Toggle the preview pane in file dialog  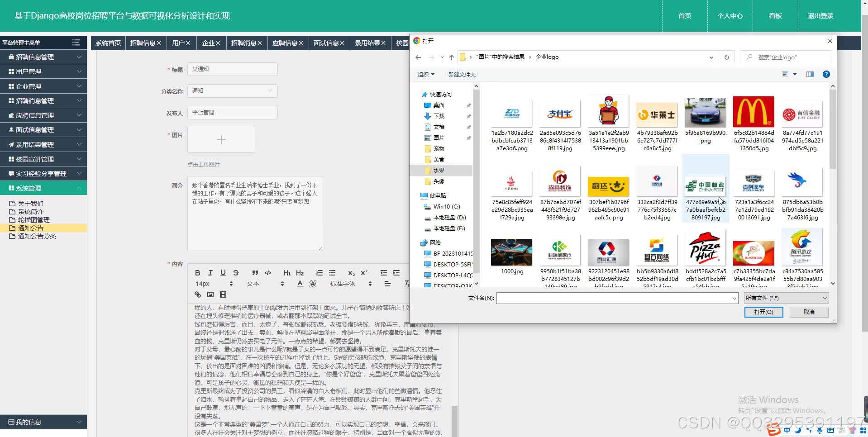tap(810, 74)
